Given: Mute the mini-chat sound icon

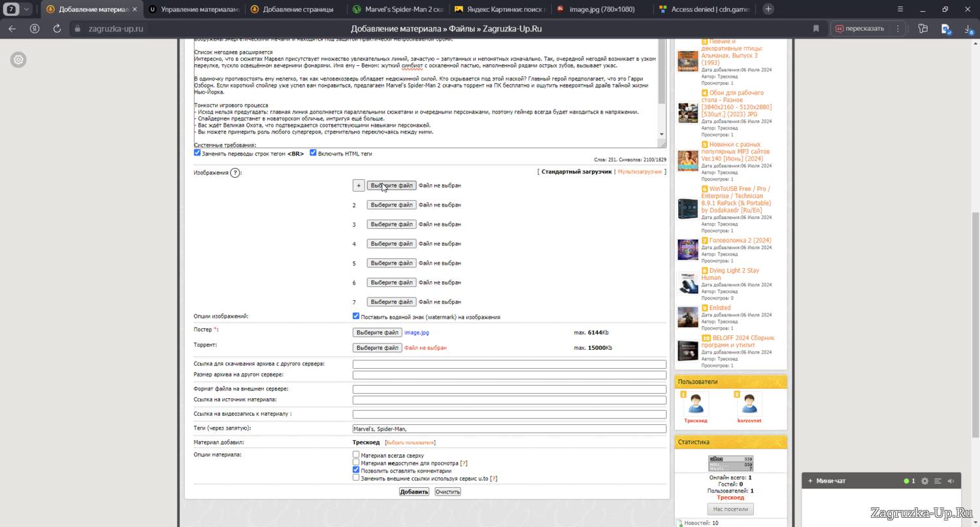Looking at the screenshot, I should tap(951, 481).
